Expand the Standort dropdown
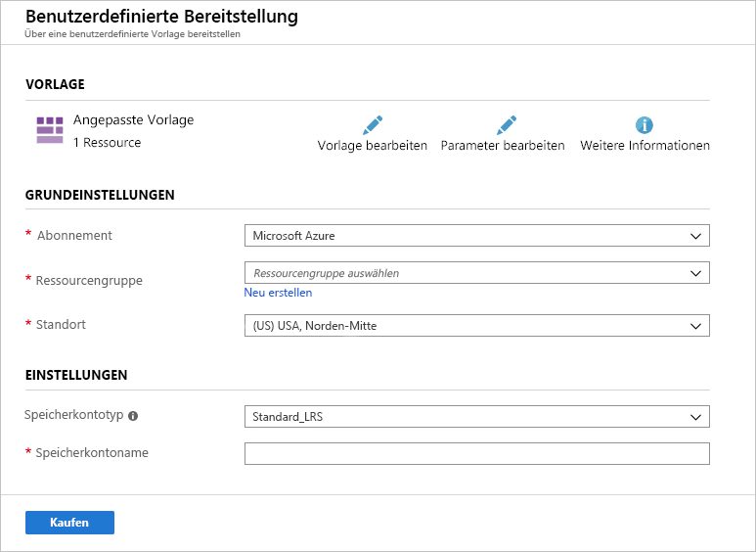The width and height of the screenshot is (756, 552). click(x=477, y=326)
